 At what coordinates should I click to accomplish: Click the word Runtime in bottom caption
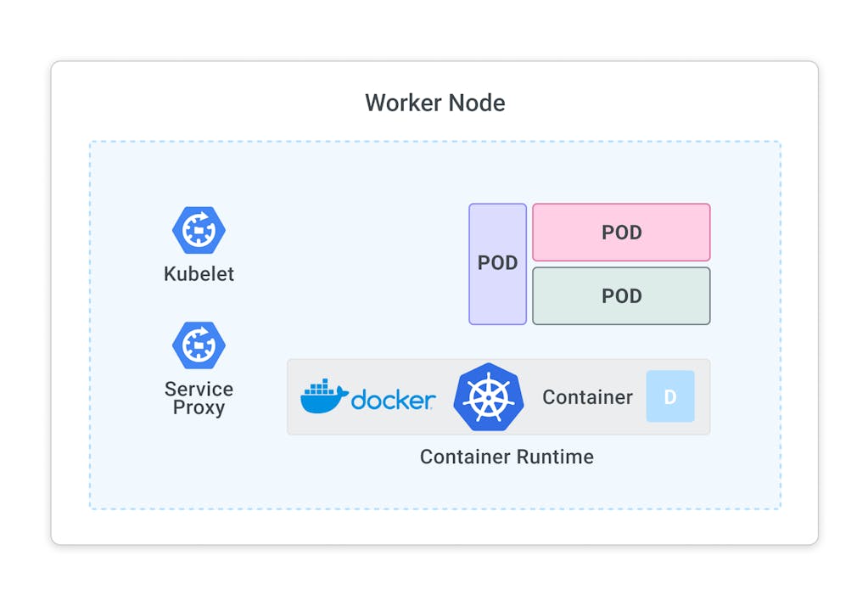point(553,457)
